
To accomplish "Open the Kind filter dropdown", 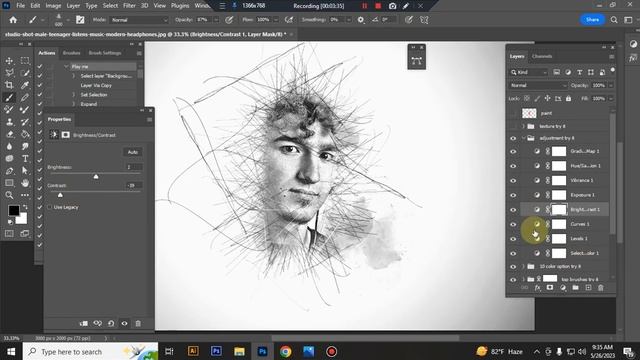I will (x=529, y=72).
